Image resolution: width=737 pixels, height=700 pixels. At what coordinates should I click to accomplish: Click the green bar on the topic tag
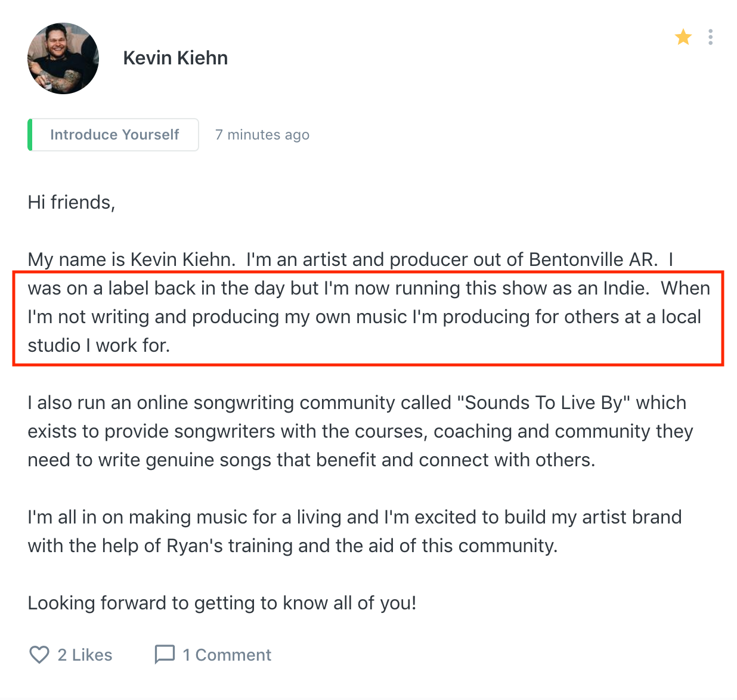(x=30, y=135)
